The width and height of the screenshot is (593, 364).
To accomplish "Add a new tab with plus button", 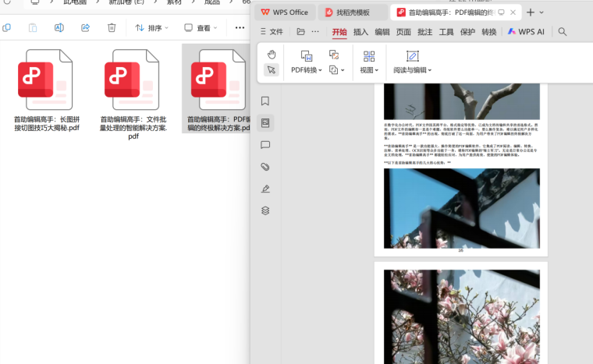I will click(x=531, y=12).
